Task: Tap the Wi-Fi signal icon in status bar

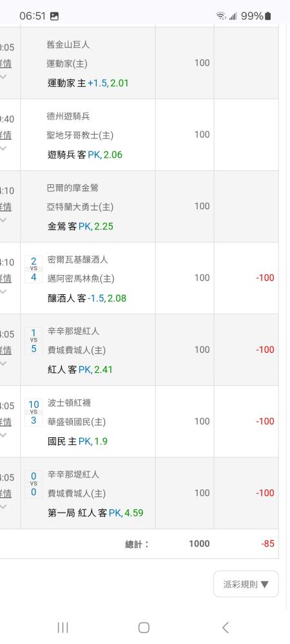Action: point(221,16)
